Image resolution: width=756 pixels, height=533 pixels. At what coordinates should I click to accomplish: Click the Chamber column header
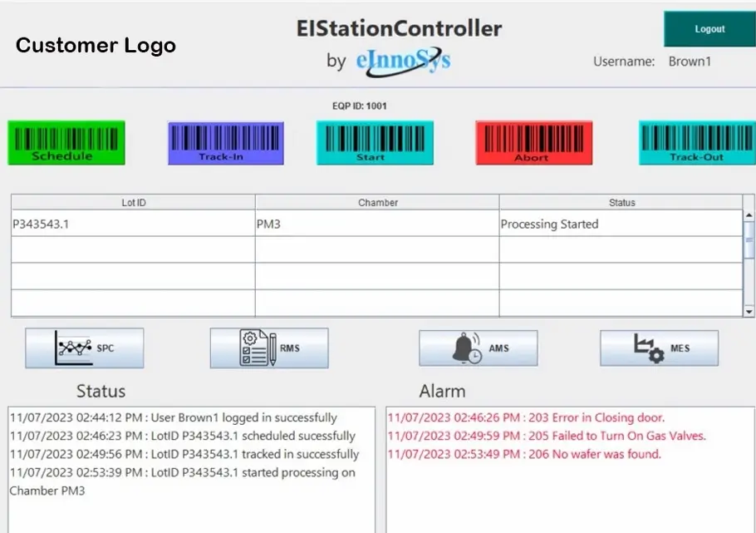[x=378, y=202]
